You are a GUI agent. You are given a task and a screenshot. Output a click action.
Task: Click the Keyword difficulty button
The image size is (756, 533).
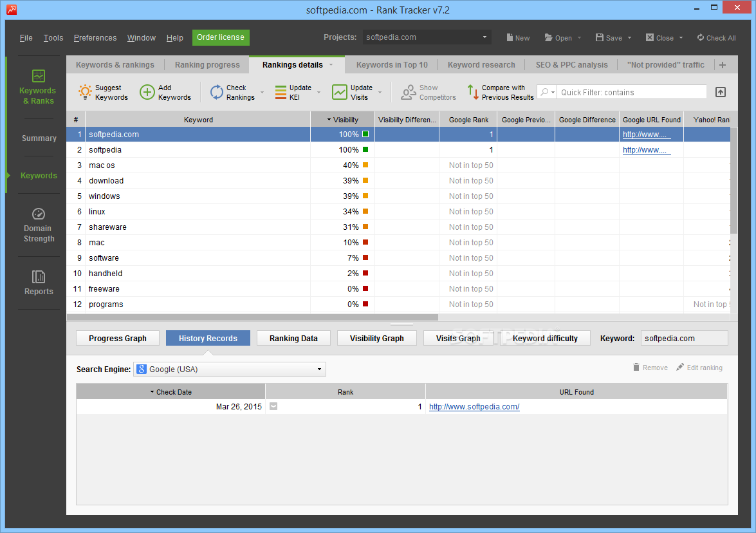[x=545, y=338]
